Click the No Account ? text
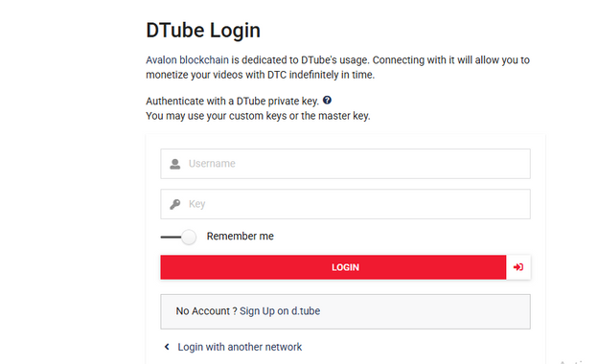 [x=203, y=311]
